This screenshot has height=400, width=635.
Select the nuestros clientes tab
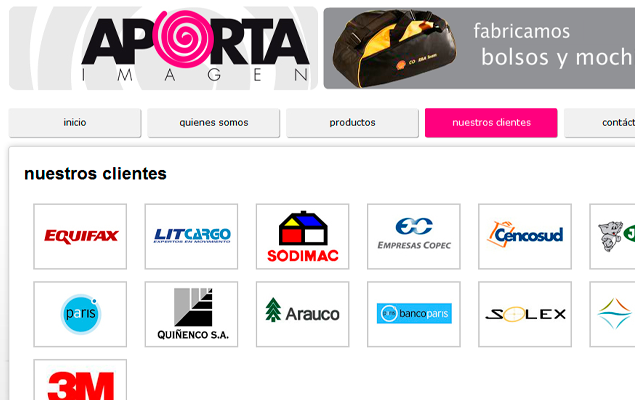point(491,123)
